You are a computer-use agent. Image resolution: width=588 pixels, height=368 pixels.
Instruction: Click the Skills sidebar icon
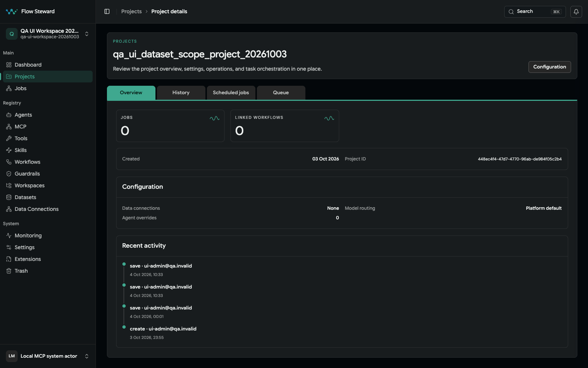(9, 150)
